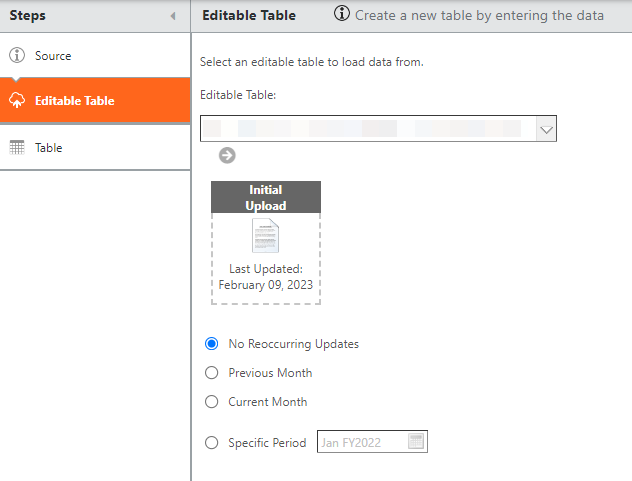Select Previous Month radio button
Image resolution: width=632 pixels, height=481 pixels.
tap(212, 373)
